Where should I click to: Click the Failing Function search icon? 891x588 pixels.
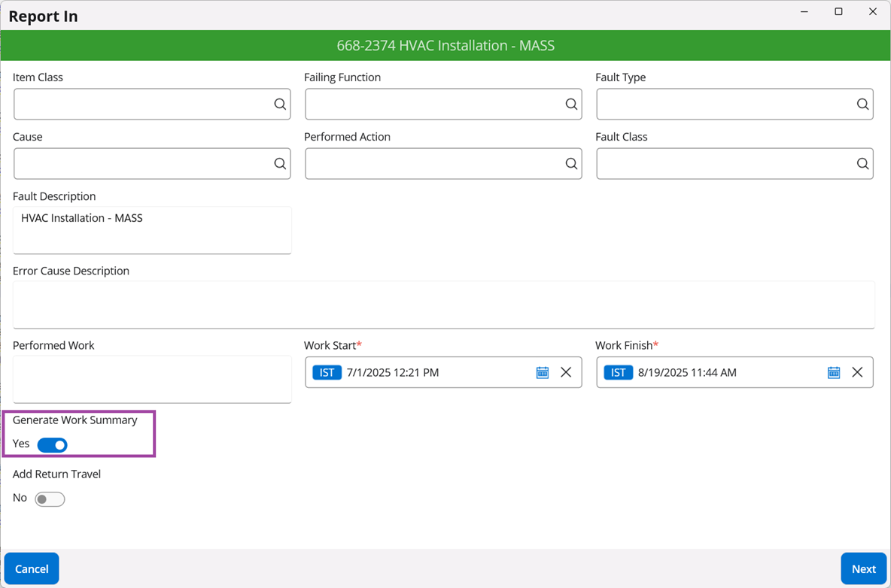[571, 105]
